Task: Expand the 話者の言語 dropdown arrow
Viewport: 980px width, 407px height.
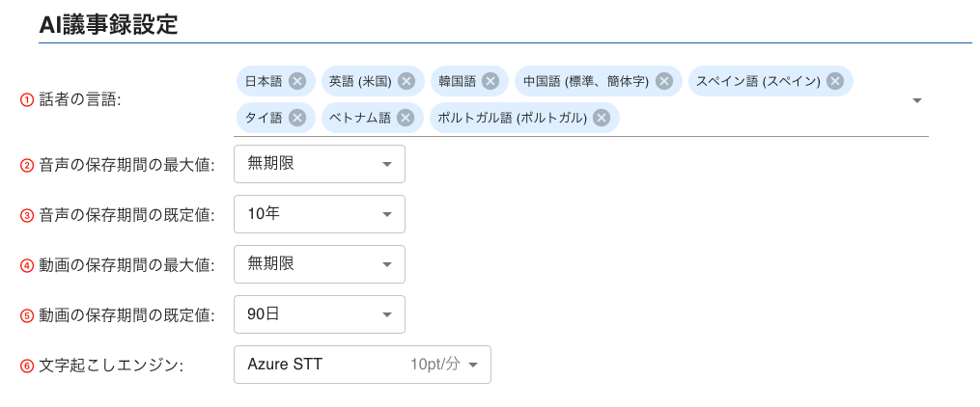Action: pyautogui.click(x=917, y=100)
